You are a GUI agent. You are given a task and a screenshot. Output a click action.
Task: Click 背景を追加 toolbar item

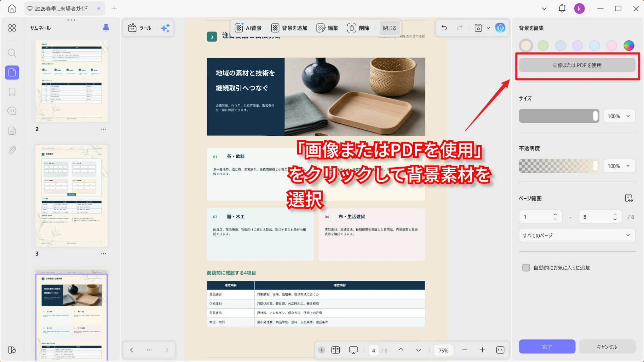pos(289,28)
